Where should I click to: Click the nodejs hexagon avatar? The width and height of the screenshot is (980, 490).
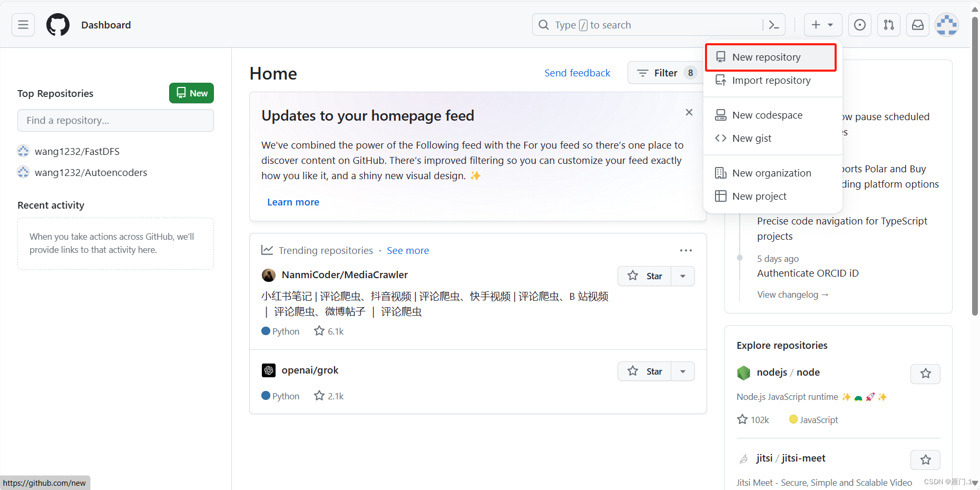(x=743, y=373)
